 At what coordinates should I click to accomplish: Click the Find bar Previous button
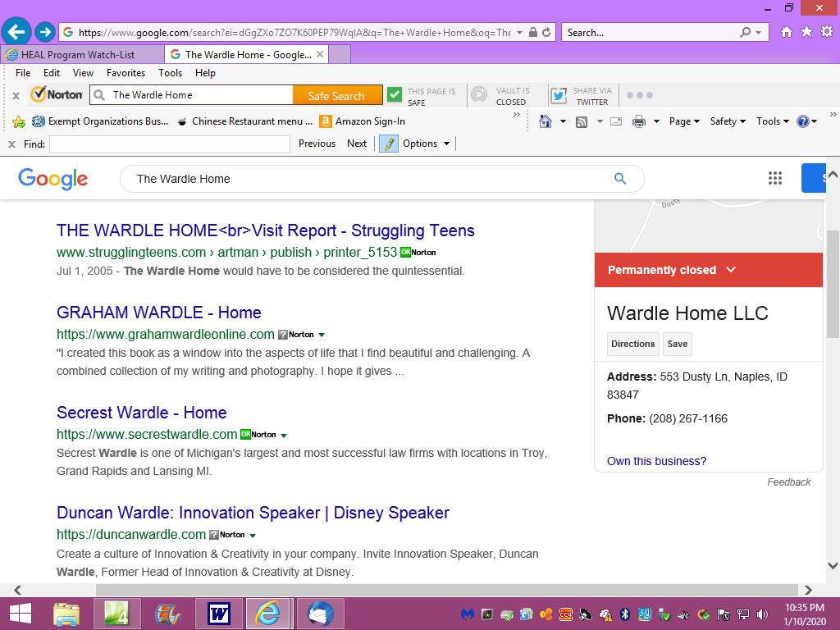[x=317, y=144]
